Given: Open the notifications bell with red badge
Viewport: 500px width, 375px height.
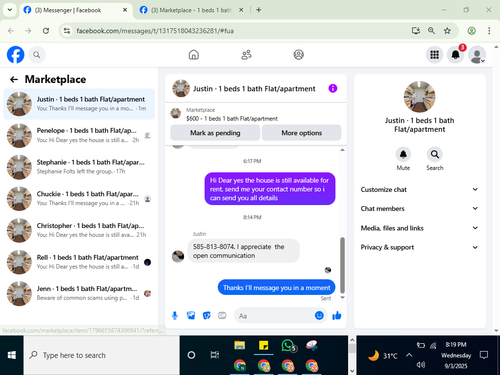Looking at the screenshot, I should (455, 55).
